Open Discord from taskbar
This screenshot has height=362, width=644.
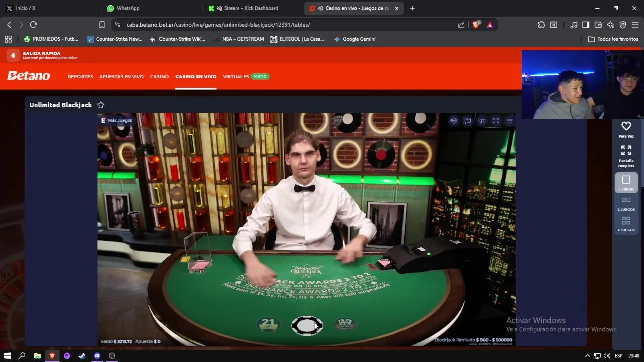tap(97, 356)
